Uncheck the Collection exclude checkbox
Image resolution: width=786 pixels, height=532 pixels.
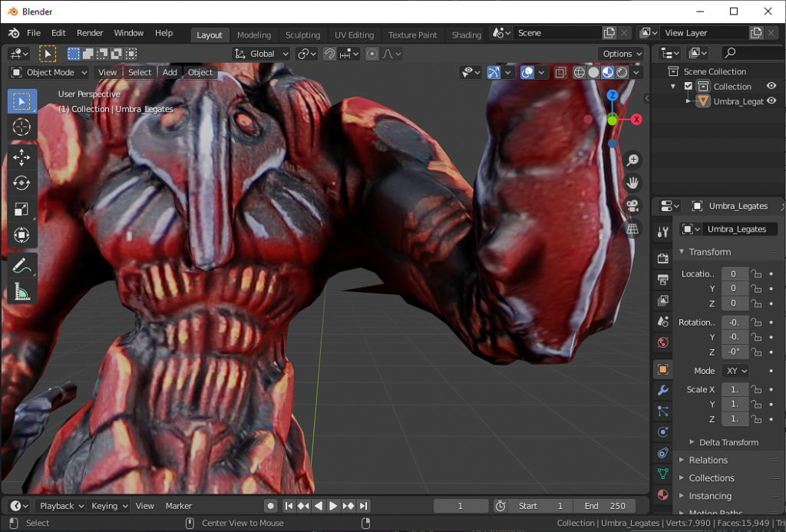click(x=689, y=87)
